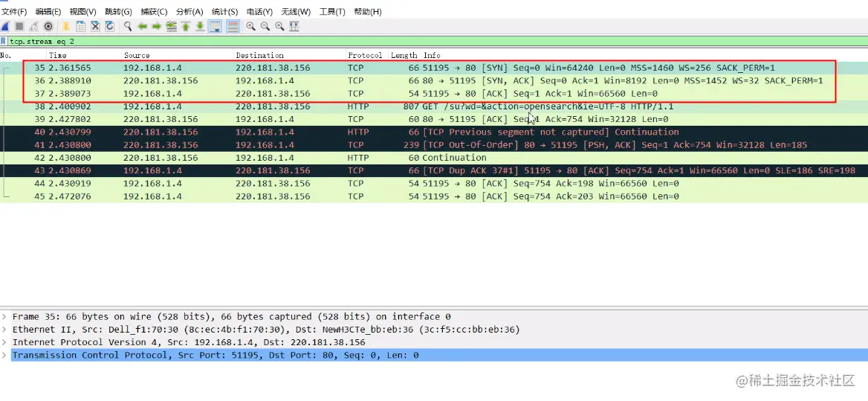Reset the text to normal size
Image resolution: width=868 pixels, height=401 pixels.
point(279,26)
